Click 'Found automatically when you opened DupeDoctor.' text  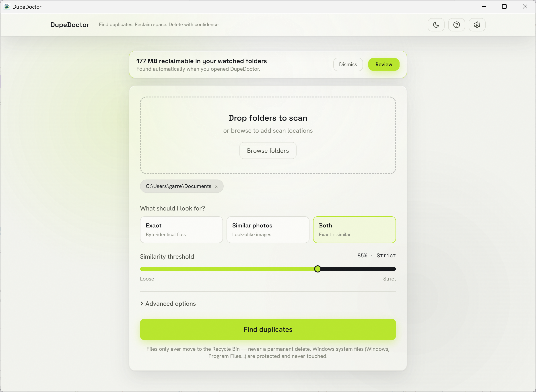(x=198, y=69)
